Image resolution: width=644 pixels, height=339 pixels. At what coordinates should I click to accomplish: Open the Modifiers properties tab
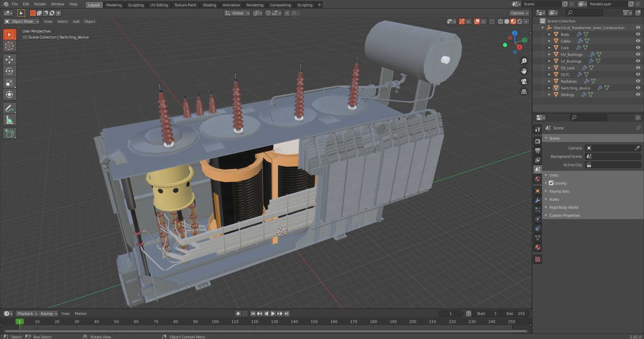tap(538, 200)
